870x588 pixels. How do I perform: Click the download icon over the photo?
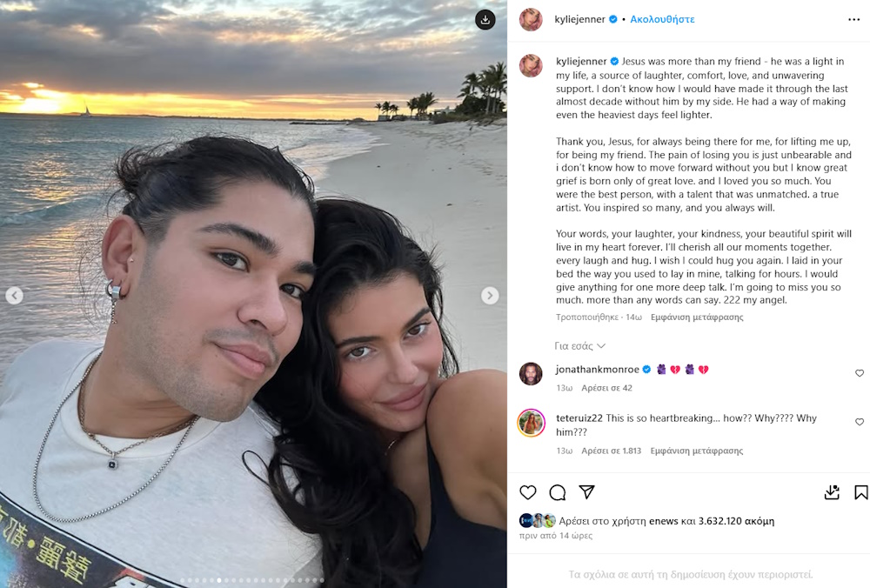point(485,20)
